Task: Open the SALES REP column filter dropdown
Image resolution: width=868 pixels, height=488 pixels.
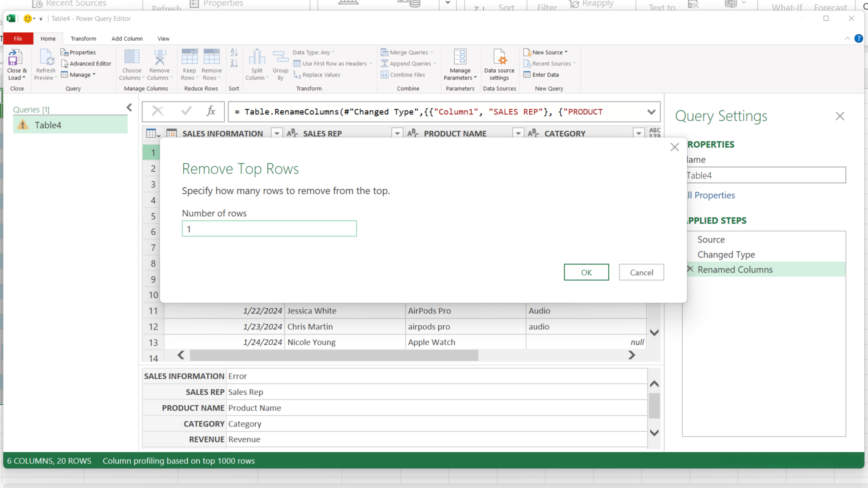Action: pos(397,133)
